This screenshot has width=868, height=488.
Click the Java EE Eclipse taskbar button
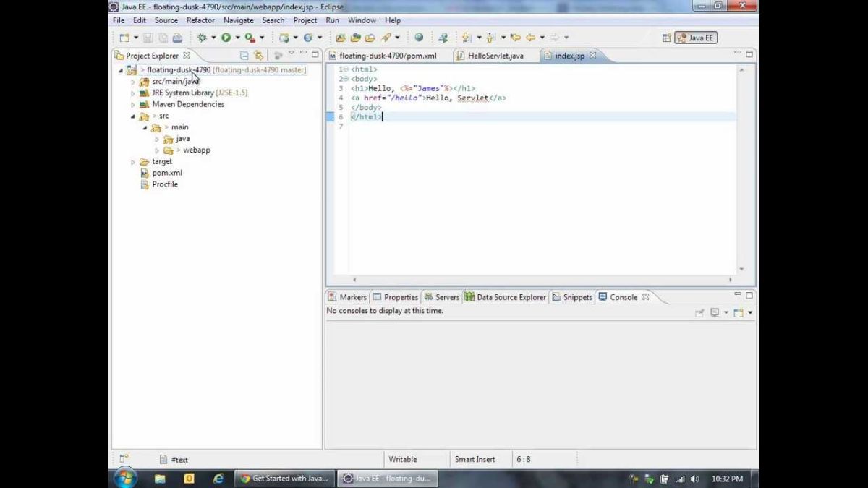tap(387, 479)
